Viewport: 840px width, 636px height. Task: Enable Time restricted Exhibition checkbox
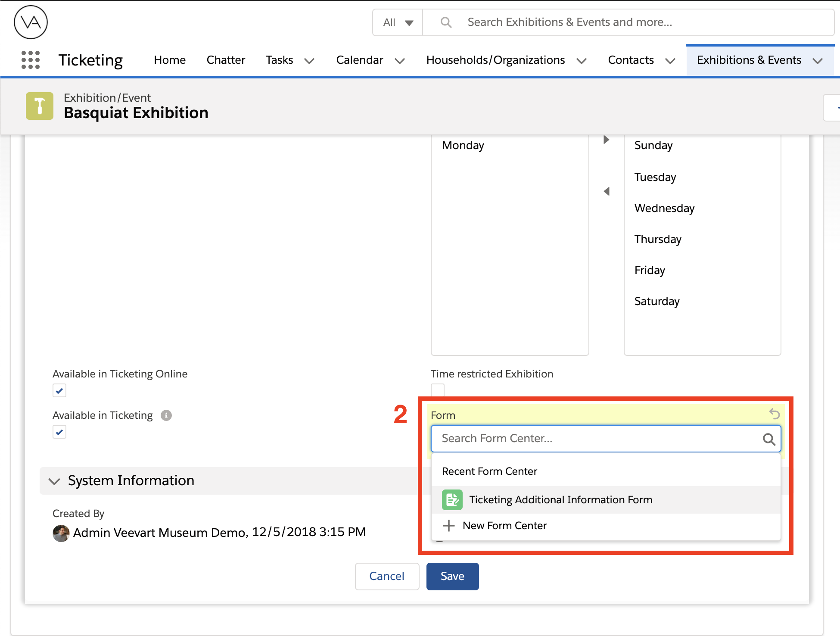pyautogui.click(x=438, y=390)
